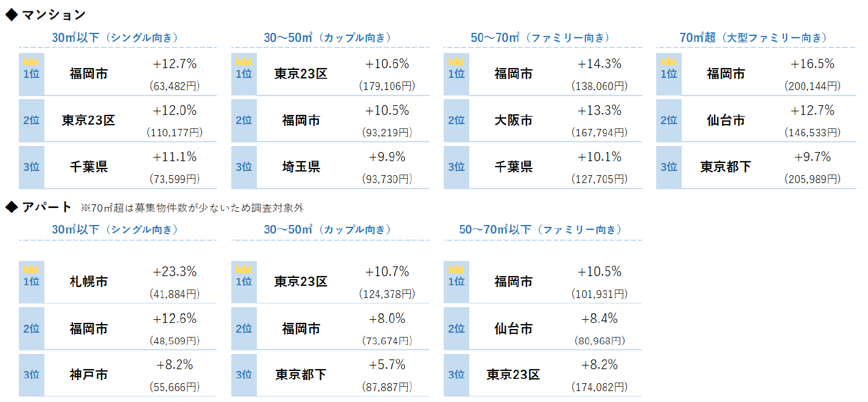Click the crown above 1位 next to 福岡市 +16.5%

click(x=668, y=61)
